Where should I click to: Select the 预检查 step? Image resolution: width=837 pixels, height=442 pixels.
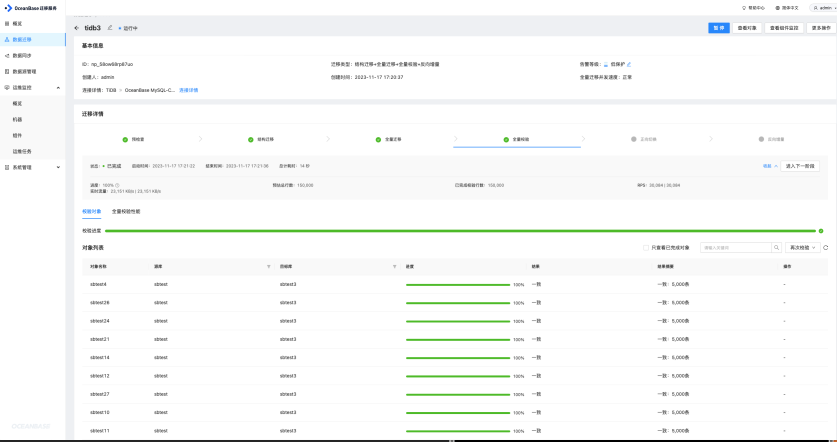[134, 139]
